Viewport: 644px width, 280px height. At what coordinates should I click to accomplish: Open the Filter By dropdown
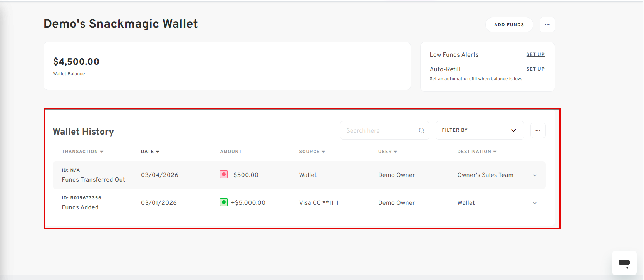click(x=479, y=130)
